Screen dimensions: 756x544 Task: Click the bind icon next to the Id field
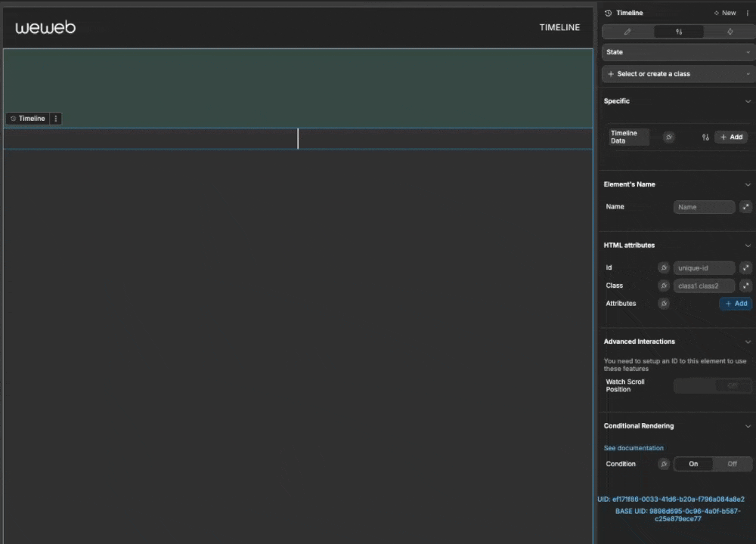click(664, 267)
